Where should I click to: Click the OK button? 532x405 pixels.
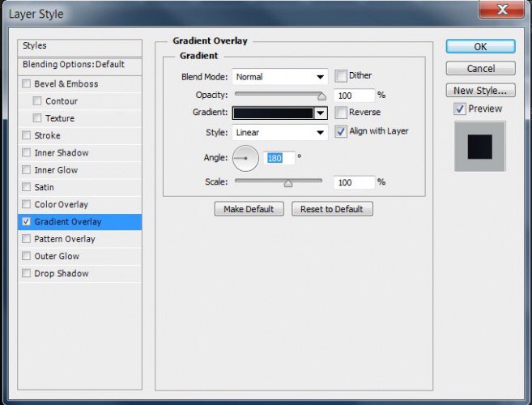(x=480, y=46)
